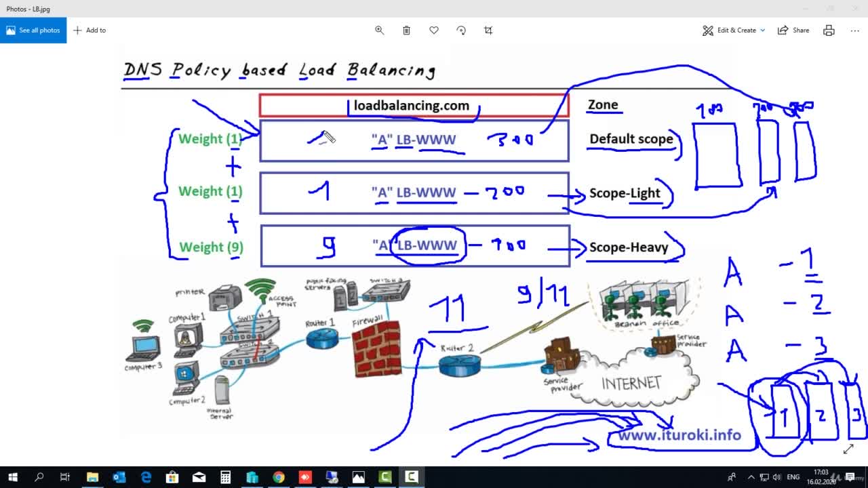Open Google Chrome from the taskbar
The image size is (868, 488).
pos(279,477)
